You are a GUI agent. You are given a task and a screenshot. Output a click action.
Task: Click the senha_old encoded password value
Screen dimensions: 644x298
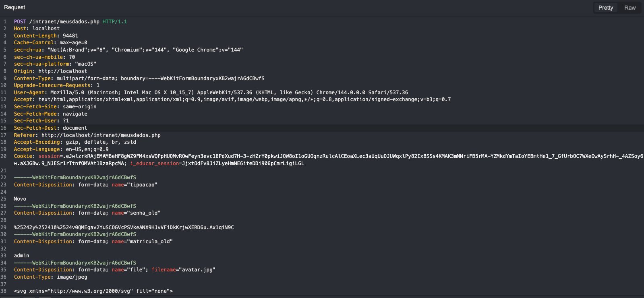coord(124,228)
